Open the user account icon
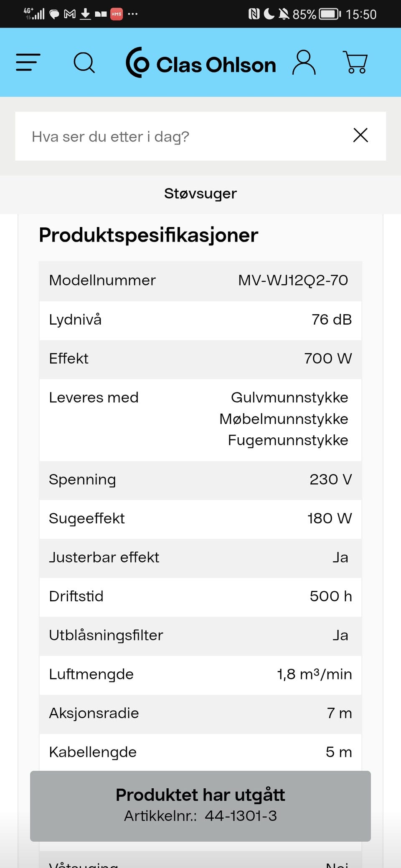This screenshot has width=401, height=868. click(x=304, y=63)
